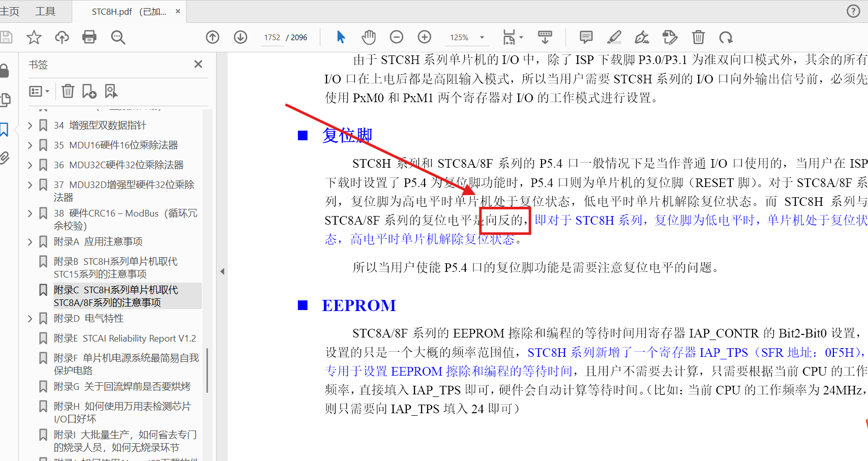Open the page thumbnails sidebar icon
868x461 pixels.
[5, 100]
